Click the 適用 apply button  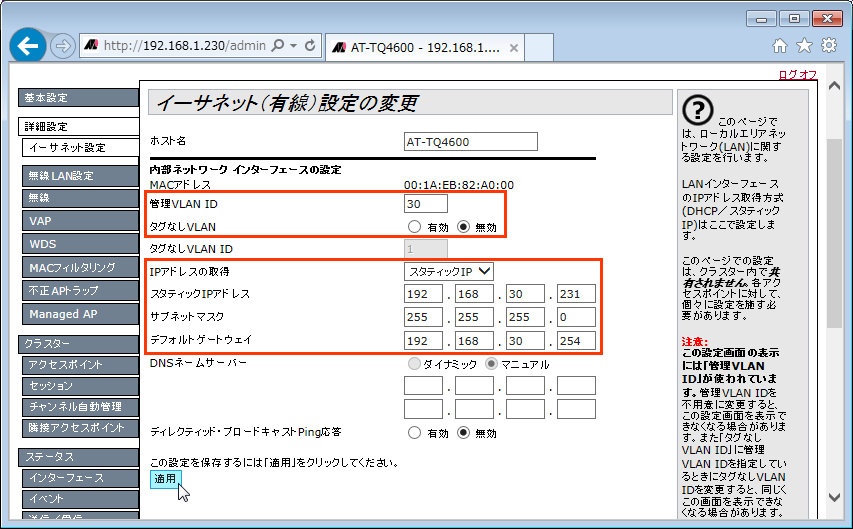[x=164, y=479]
